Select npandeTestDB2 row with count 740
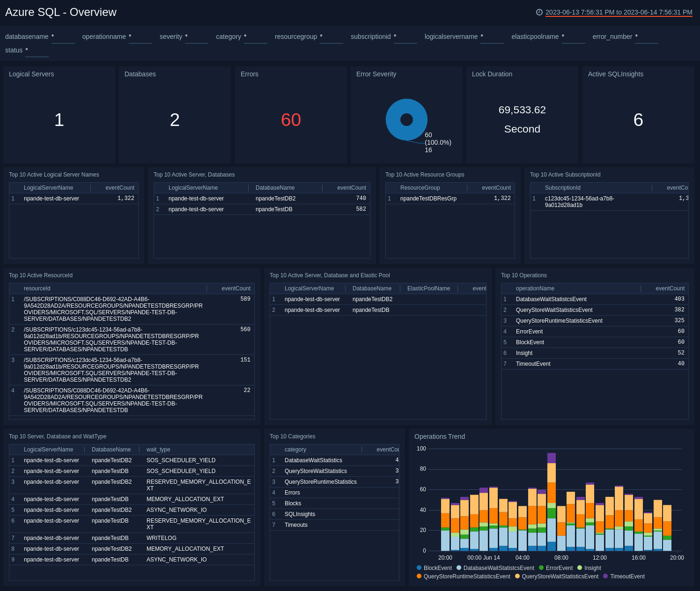 click(262, 199)
